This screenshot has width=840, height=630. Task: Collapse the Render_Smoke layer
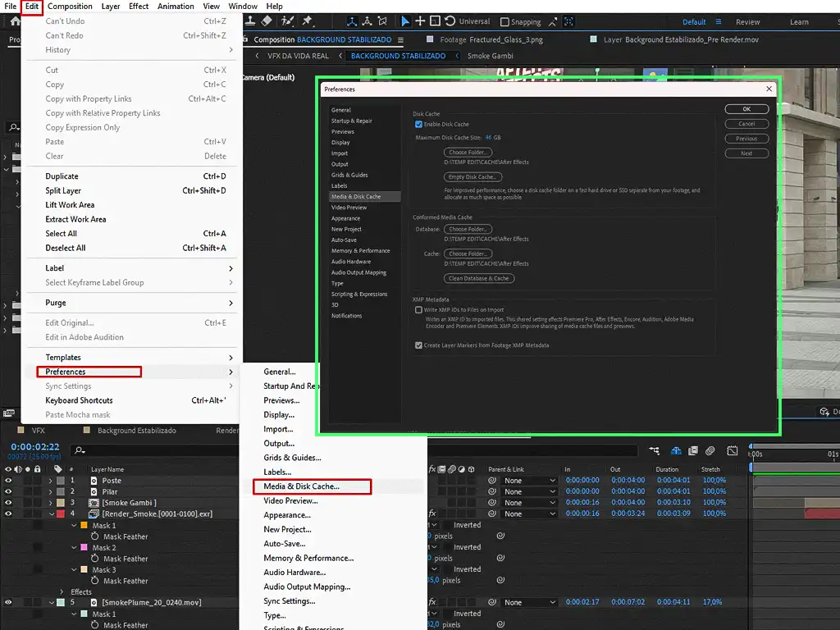(x=52, y=514)
